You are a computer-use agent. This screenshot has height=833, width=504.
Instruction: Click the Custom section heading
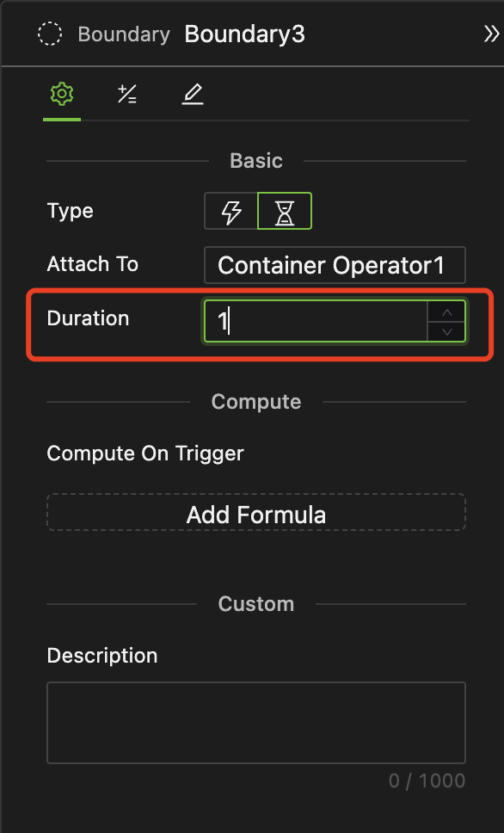256,604
